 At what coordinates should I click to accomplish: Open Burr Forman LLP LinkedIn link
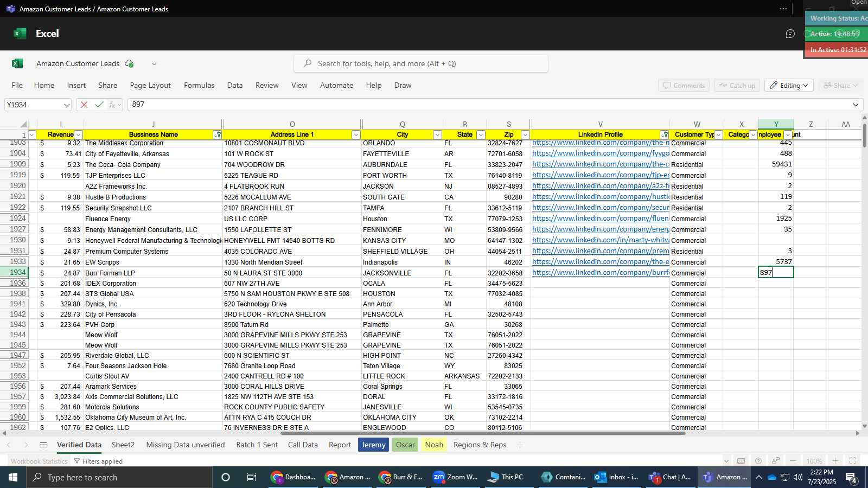601,273
